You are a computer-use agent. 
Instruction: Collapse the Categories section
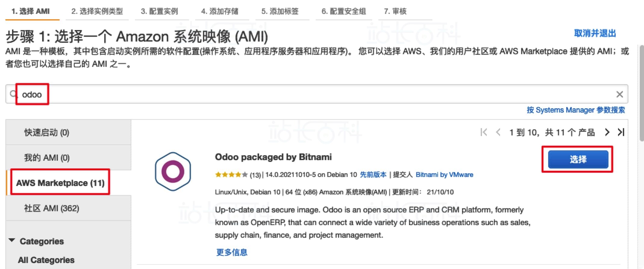coord(12,240)
